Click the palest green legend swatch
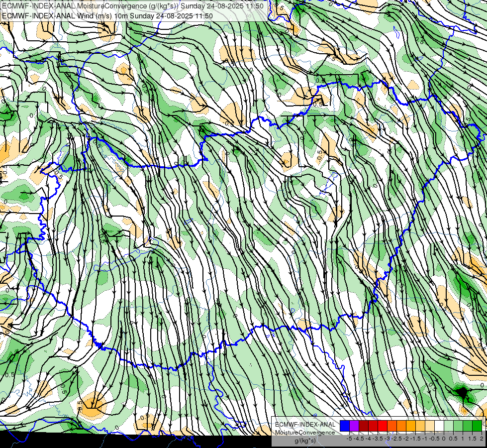This screenshot has height=448, width=487. [x=449, y=426]
